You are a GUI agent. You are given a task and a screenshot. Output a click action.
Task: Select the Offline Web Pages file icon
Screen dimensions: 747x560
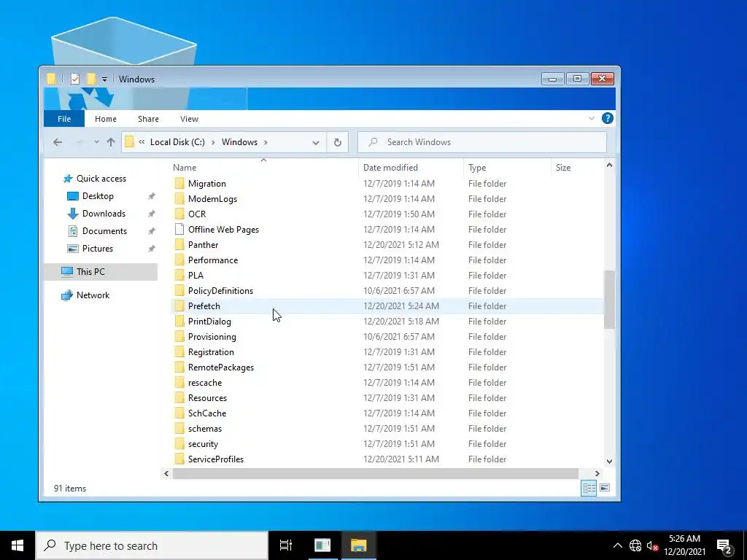(x=179, y=229)
